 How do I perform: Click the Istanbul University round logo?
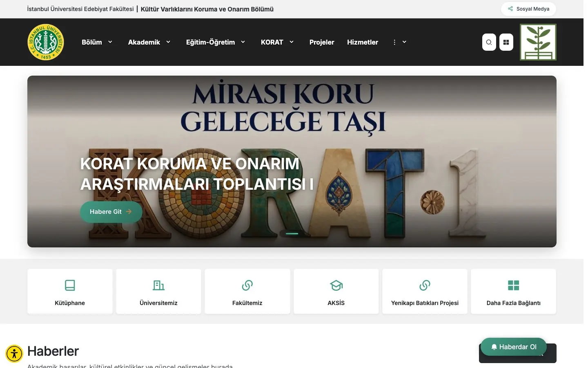coord(46,42)
